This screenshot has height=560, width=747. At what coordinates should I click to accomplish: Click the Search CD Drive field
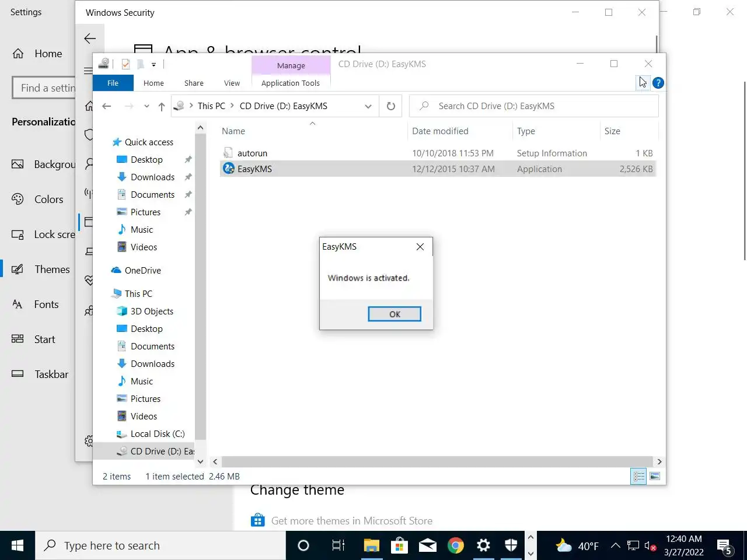[x=534, y=106]
